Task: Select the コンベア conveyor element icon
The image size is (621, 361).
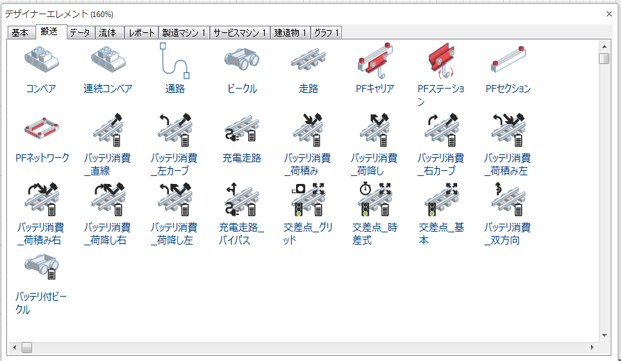Action: pos(42,60)
